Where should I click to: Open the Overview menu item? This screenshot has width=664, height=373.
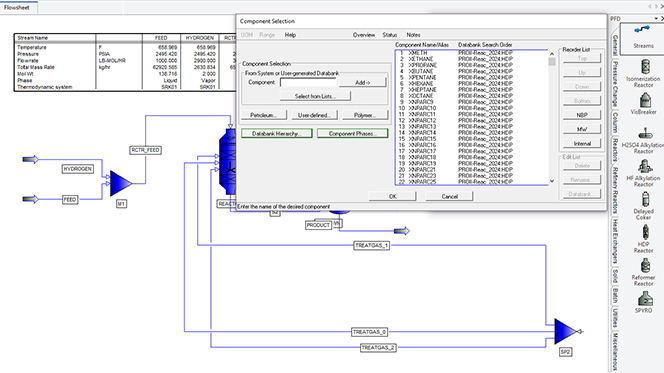[x=364, y=35]
